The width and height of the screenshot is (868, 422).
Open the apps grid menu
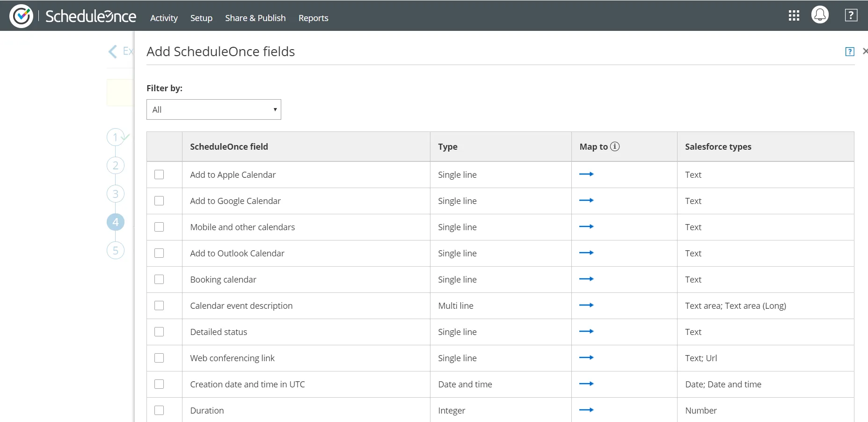point(794,16)
